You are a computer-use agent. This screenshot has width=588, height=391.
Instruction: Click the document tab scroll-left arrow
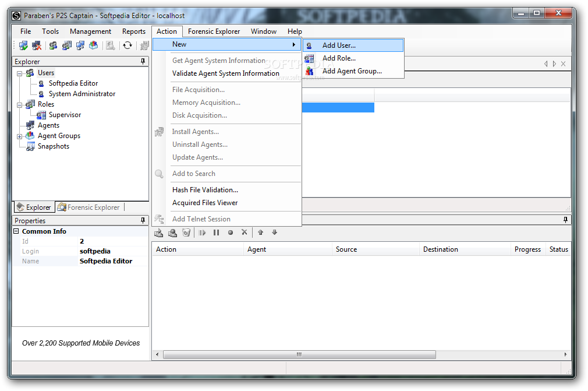pos(546,64)
